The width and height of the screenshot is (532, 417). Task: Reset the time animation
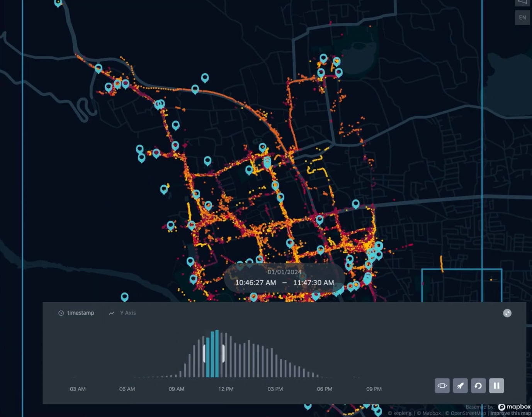point(478,385)
